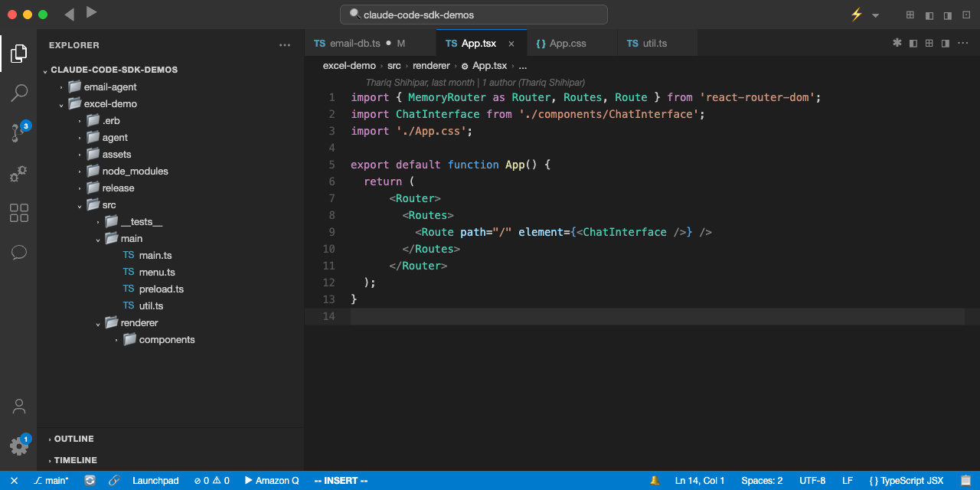980x490 pixels.
Task: Open the Accounts menu icon
Action: (x=19, y=406)
